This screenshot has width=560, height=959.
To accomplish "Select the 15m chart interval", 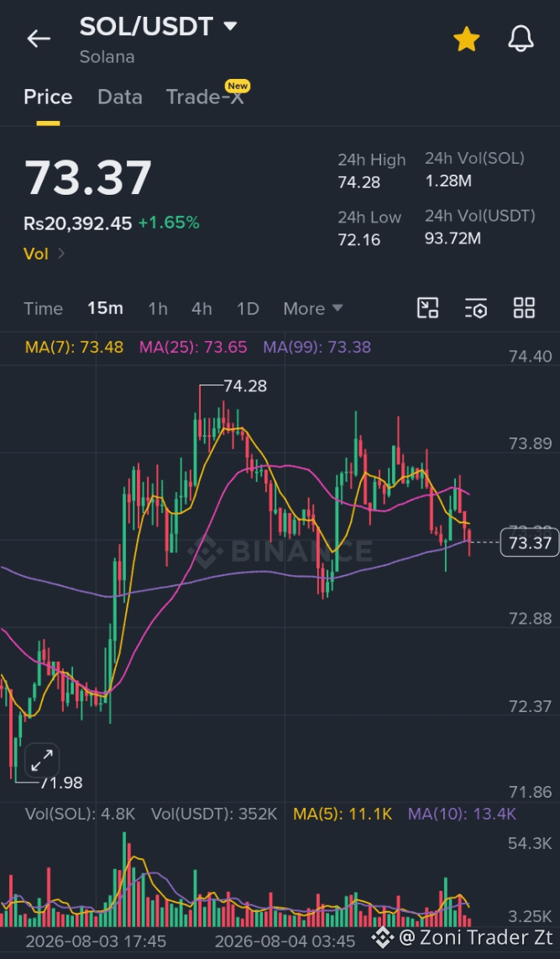I will coord(105,309).
